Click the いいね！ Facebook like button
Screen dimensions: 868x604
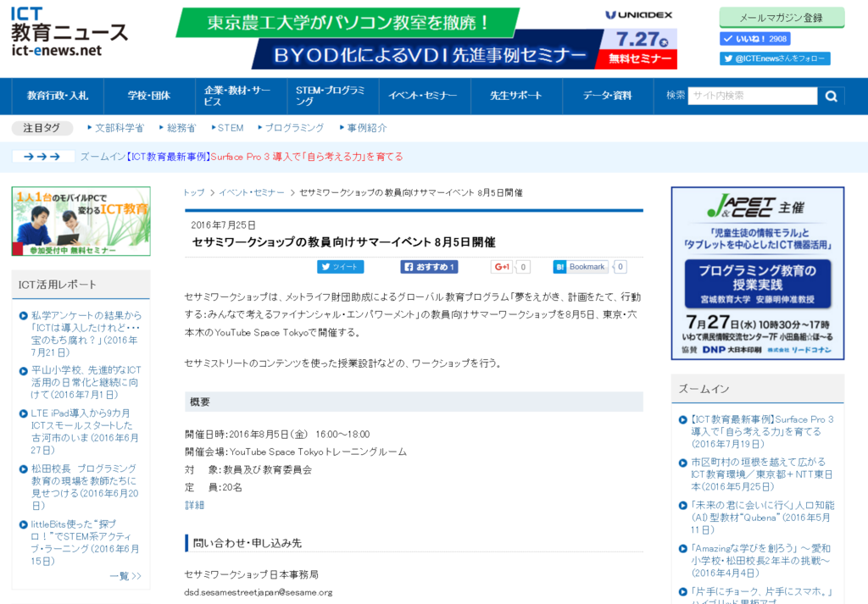click(x=754, y=39)
